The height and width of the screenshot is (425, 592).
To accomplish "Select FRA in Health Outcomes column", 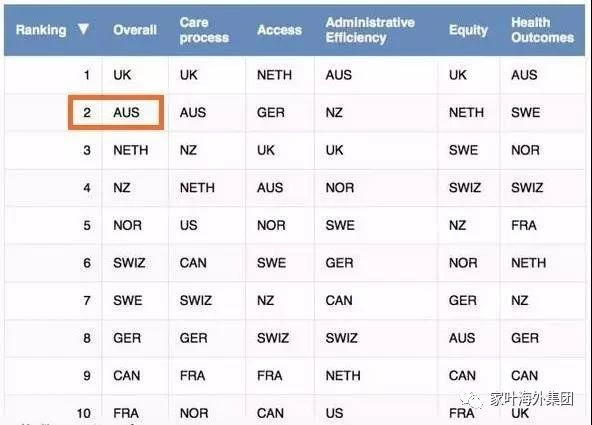I will point(524,225).
